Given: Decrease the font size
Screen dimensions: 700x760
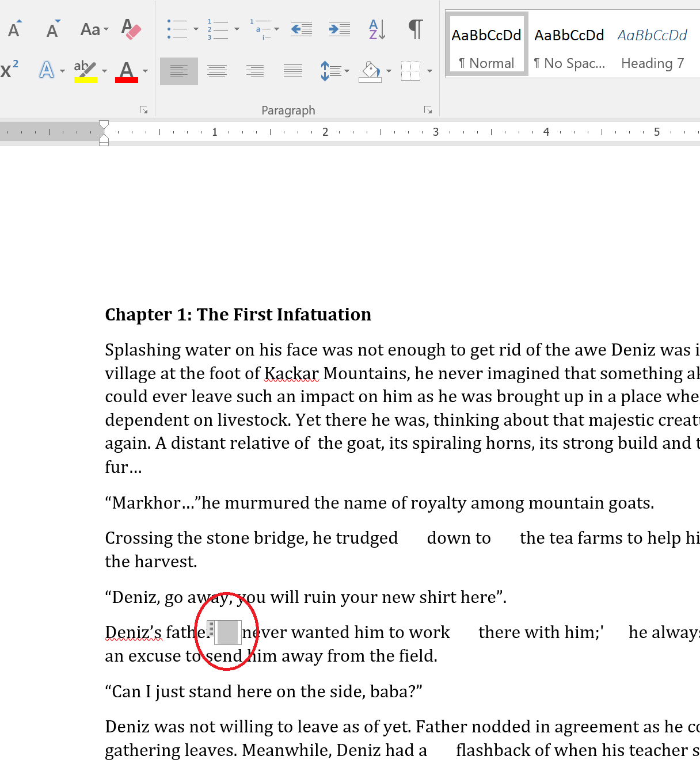Looking at the screenshot, I should (x=52, y=29).
